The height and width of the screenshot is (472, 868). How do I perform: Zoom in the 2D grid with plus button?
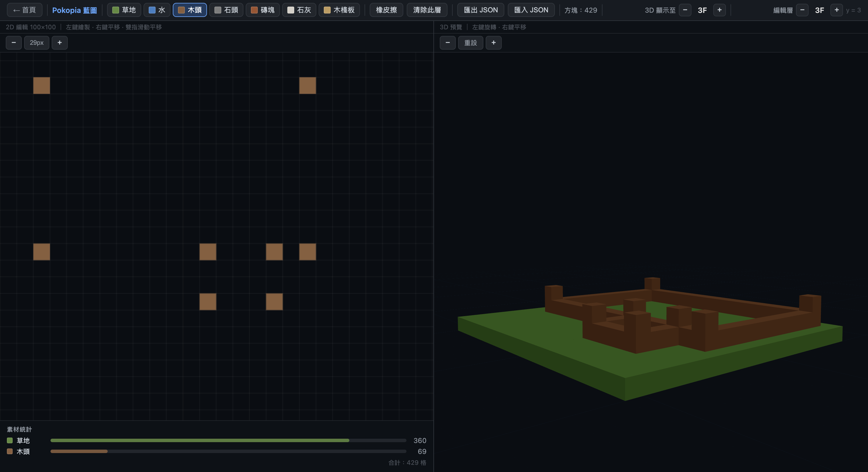coord(60,42)
